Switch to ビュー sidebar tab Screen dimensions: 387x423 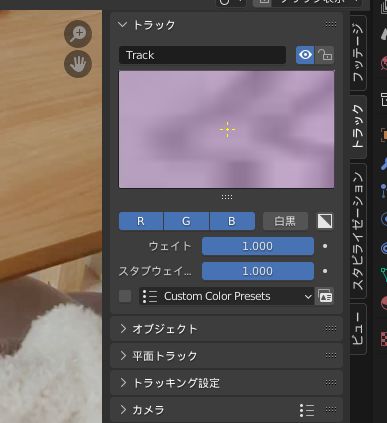[x=358, y=329]
